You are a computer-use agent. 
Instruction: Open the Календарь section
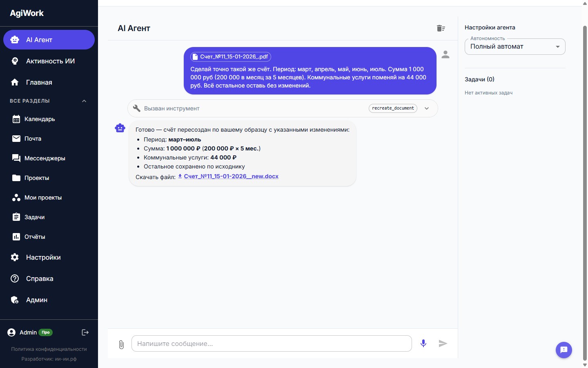40,119
